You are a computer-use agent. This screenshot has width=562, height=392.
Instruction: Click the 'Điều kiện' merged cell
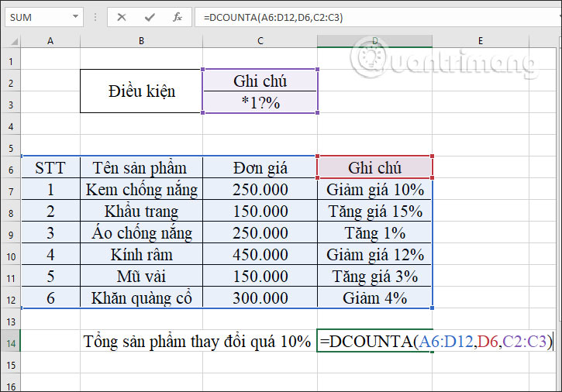(x=141, y=91)
